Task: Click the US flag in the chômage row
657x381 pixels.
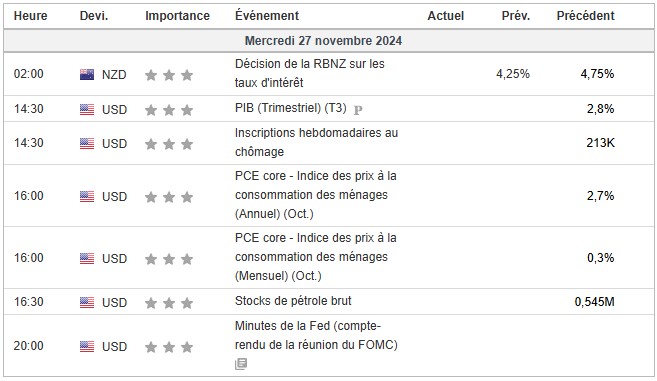Action: 87,143
